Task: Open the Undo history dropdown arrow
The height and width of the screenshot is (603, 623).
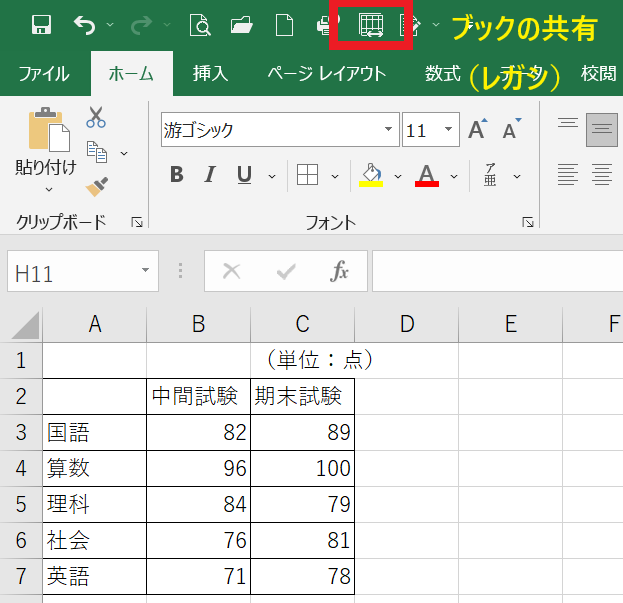Action: tap(110, 25)
